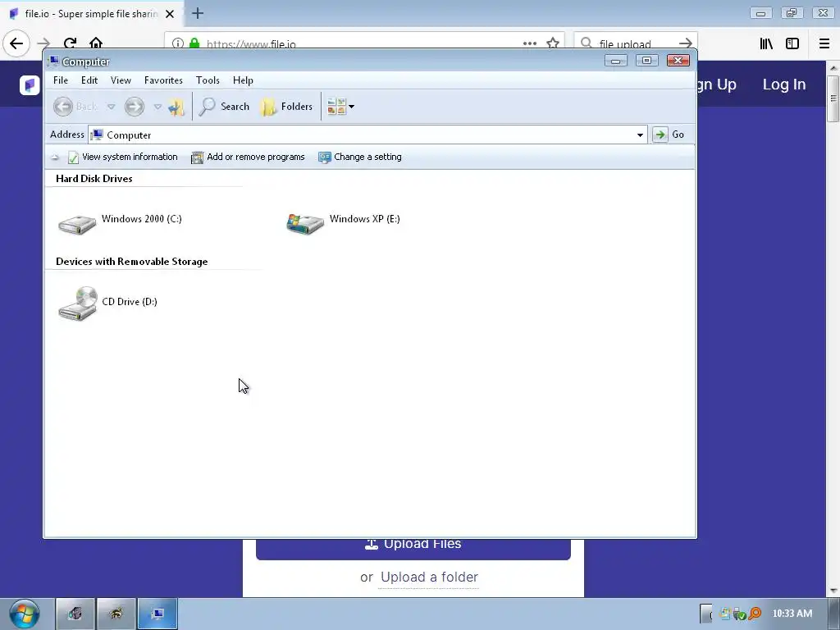Viewport: 840px width, 630px height.
Task: Click the orange magnifier tray icon
Action: click(x=756, y=614)
